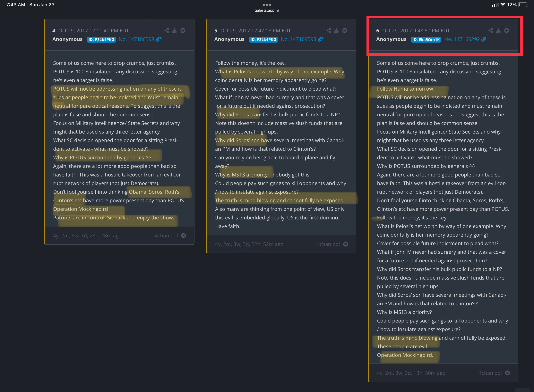Click the circled X beside 4chan pol in post 5
Viewport: 534px width, 392px height.
point(346,244)
